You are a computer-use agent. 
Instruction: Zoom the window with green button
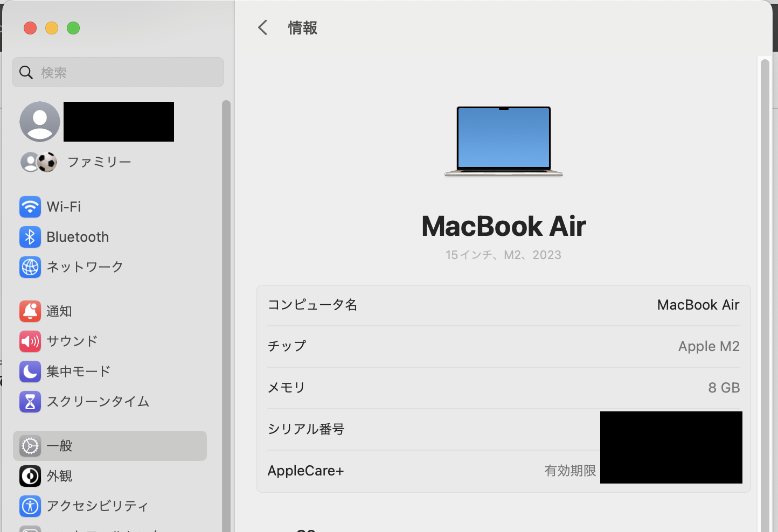(x=73, y=28)
